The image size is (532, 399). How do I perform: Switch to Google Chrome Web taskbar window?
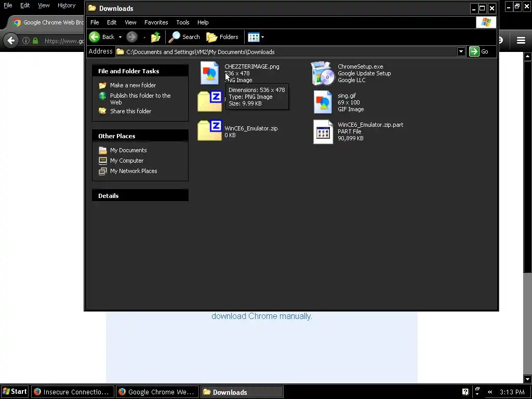pyautogui.click(x=157, y=392)
